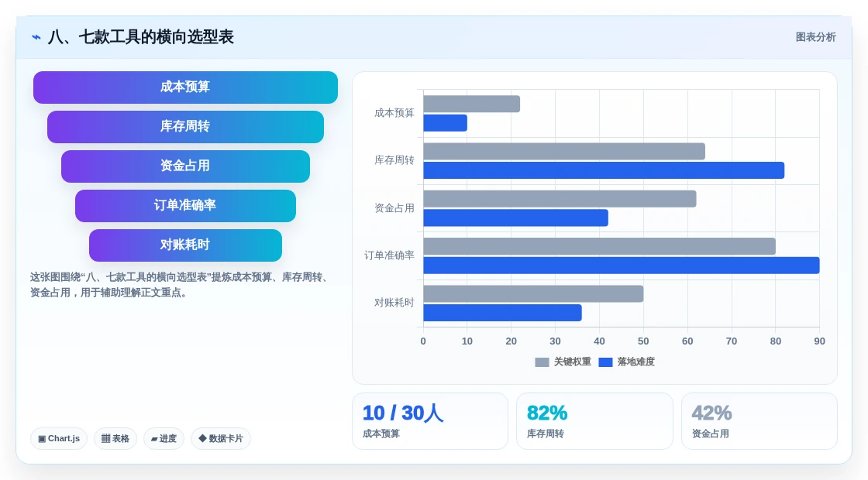
Task: Click the blue 库存周转 chart bar
Action: [604, 170]
